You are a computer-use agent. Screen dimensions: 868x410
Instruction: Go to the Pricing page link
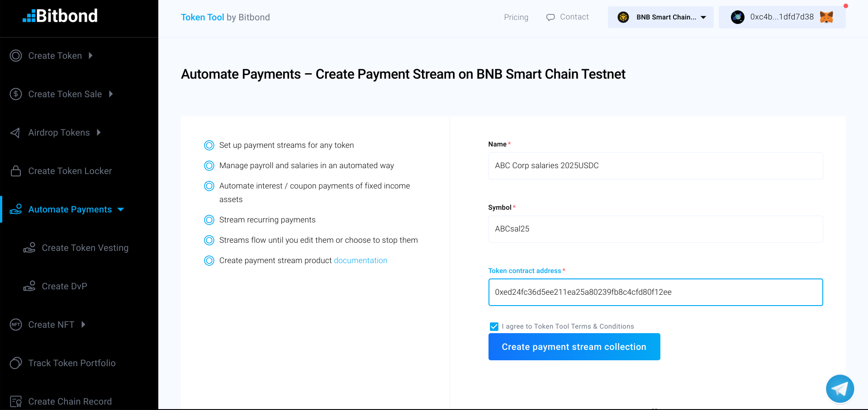coord(516,17)
